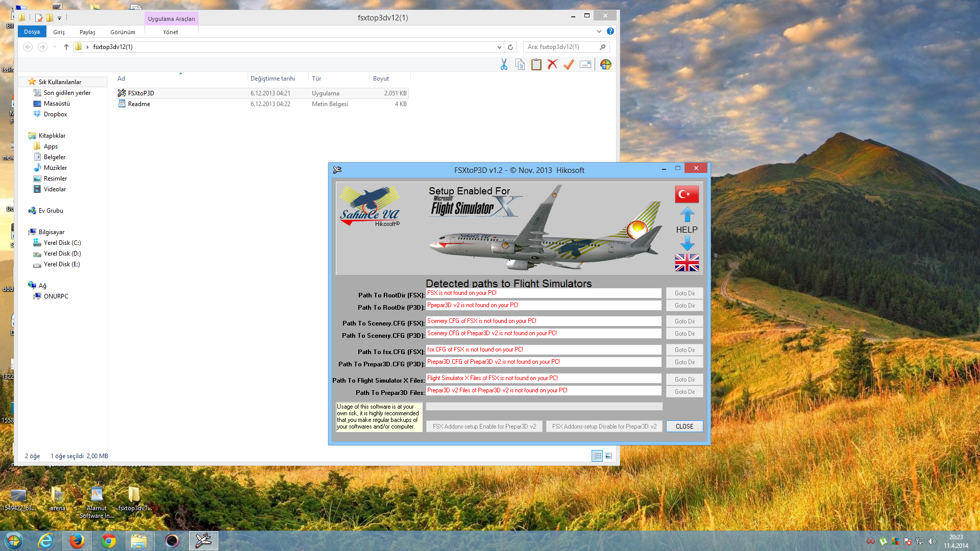Click the Paste clipboard icon in Explorer toolbar

tap(536, 64)
